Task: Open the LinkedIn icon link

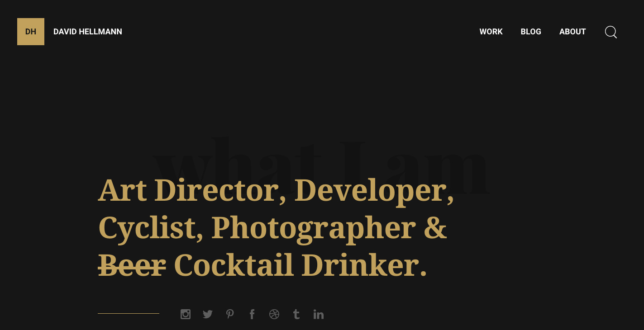Action: click(x=319, y=314)
